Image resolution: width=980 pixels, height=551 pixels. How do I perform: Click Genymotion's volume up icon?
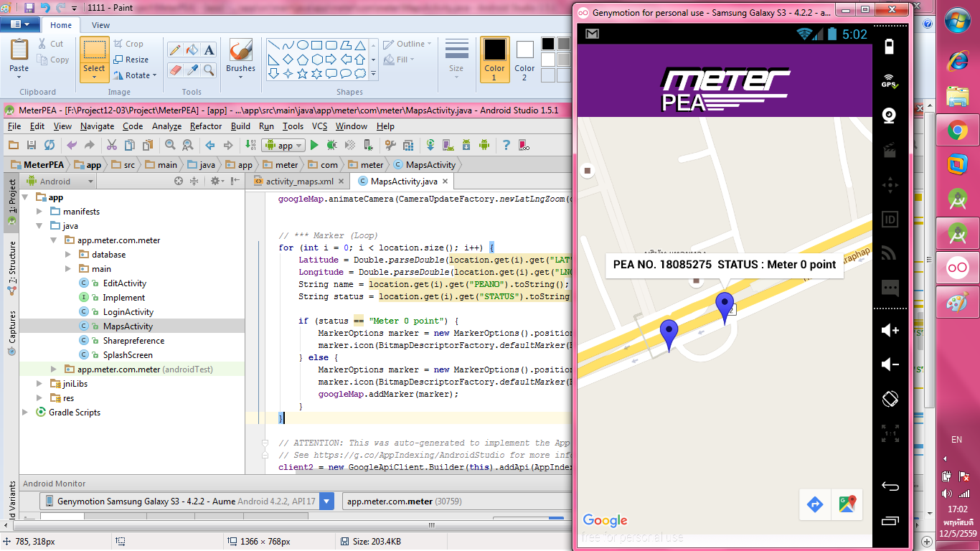(x=890, y=330)
